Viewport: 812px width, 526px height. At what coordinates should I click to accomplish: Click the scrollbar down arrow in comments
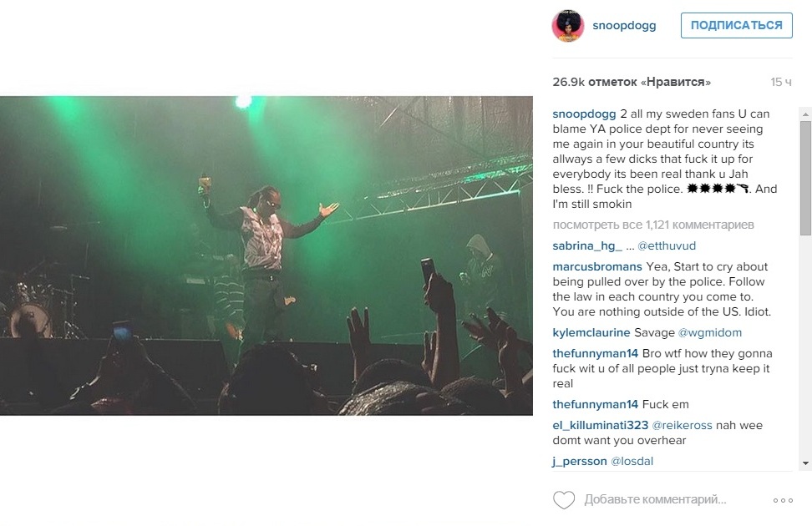(805, 463)
